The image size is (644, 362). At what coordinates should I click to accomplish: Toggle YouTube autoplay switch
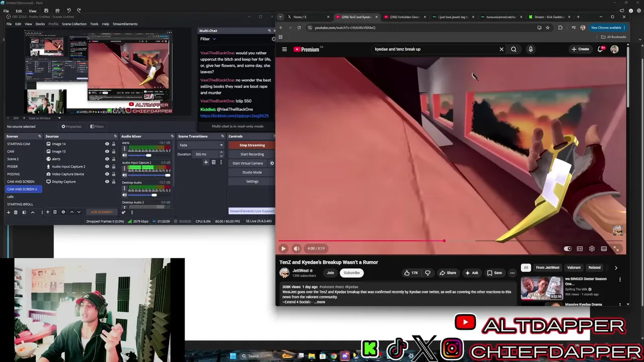[568, 248]
